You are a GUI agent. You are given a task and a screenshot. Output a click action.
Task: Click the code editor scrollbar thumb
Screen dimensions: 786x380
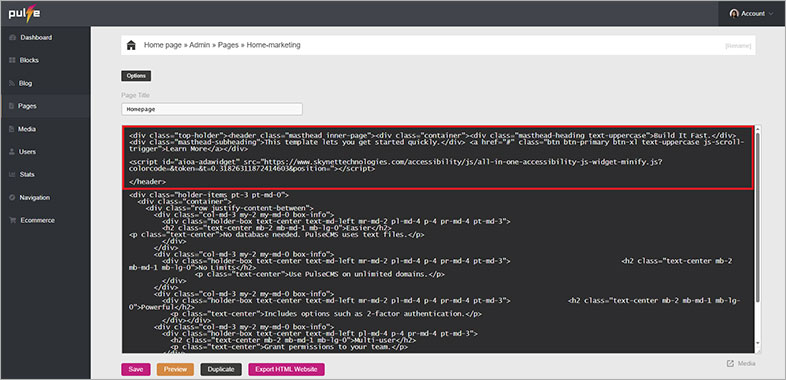758,217
